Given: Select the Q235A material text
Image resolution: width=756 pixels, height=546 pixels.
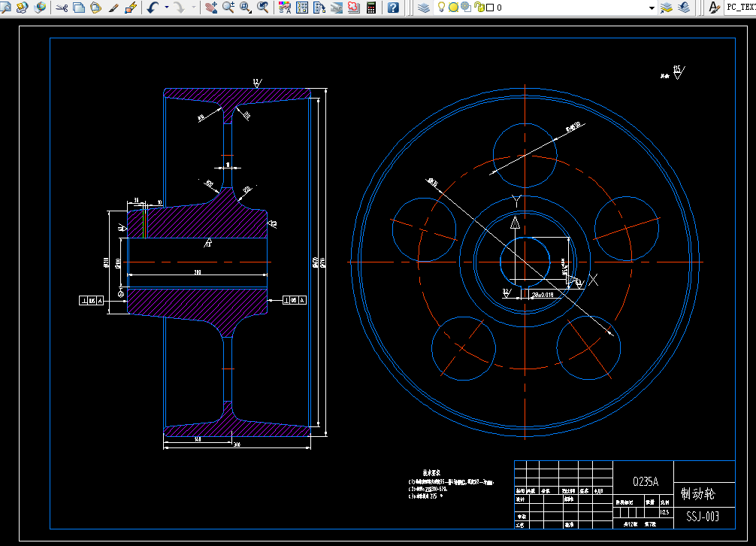Looking at the screenshot, I should tap(645, 481).
